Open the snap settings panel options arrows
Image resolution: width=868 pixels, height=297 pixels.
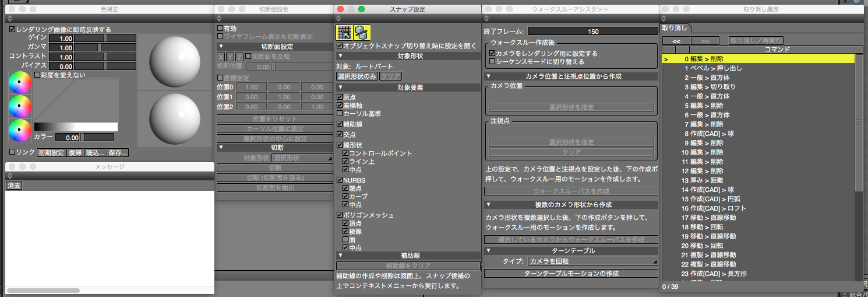[x=337, y=19]
